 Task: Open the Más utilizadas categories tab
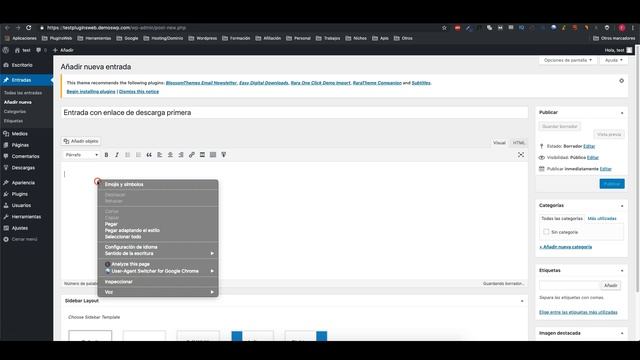pos(602,219)
